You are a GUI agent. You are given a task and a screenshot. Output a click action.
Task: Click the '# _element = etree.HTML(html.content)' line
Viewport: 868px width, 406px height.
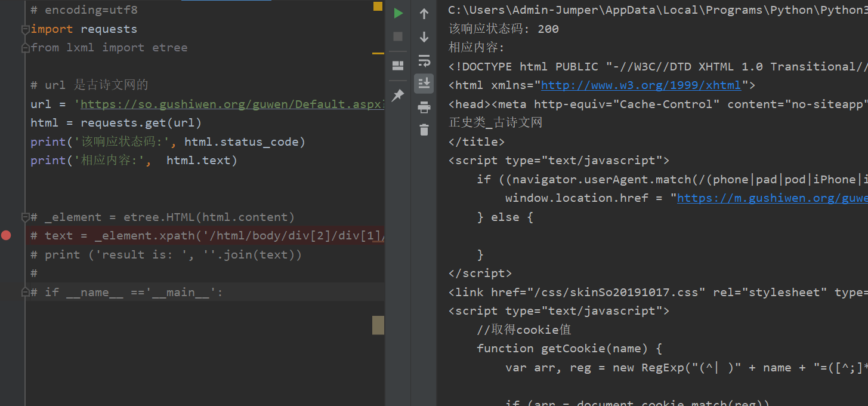click(163, 217)
